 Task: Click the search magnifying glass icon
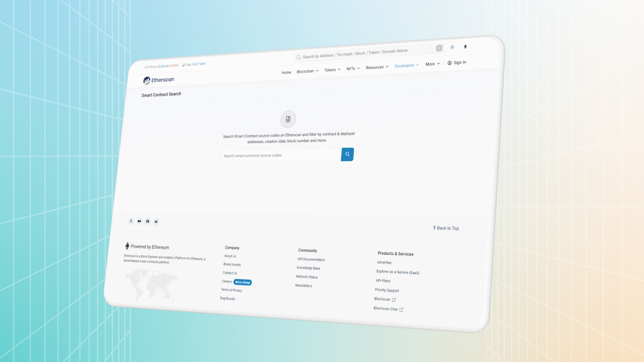pyautogui.click(x=347, y=154)
